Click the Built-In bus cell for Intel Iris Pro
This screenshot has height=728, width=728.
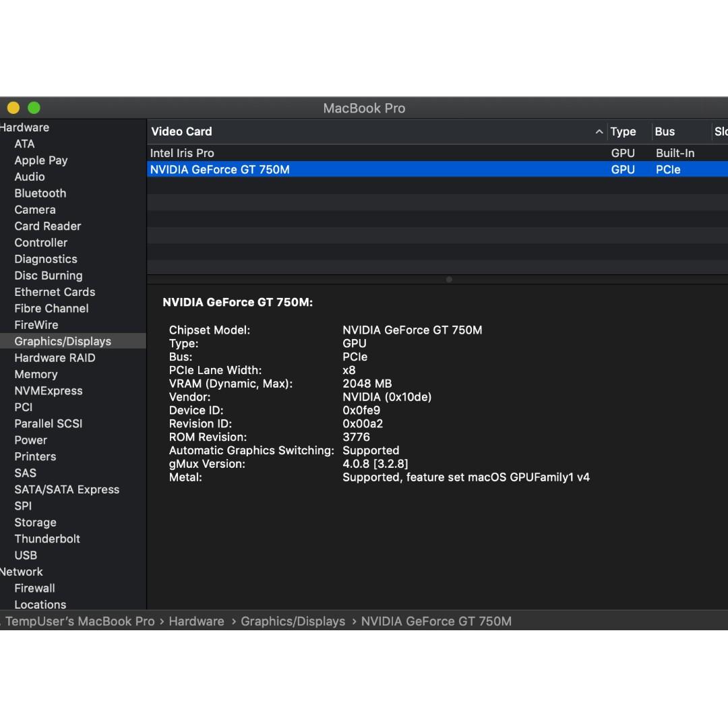point(675,153)
